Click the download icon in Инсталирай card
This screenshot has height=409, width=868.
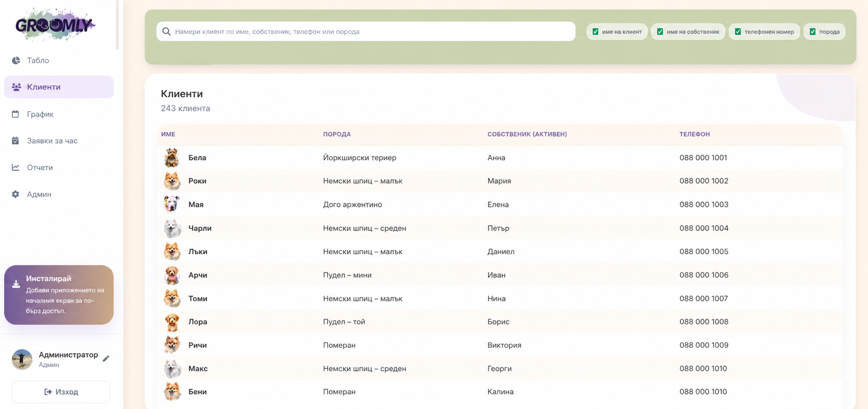coord(16,284)
